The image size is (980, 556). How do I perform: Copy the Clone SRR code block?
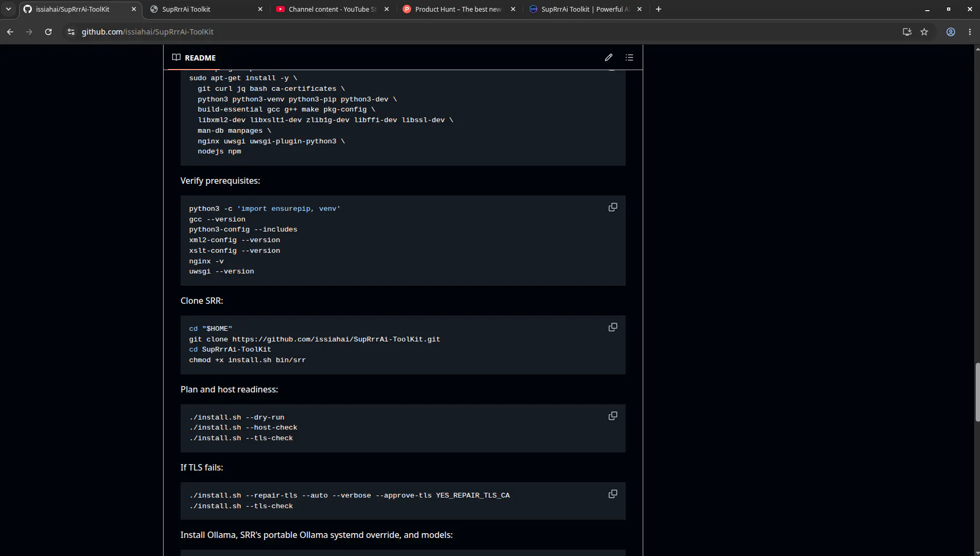click(612, 327)
